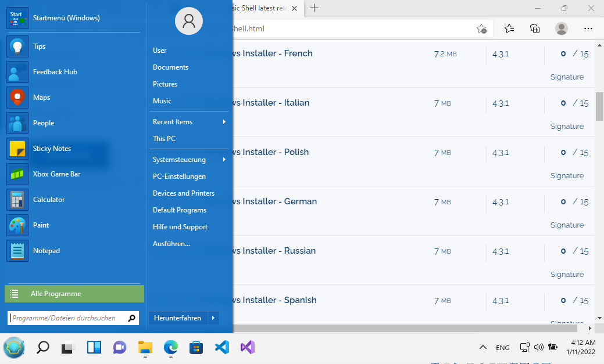Open Feedback Hub from start menu
The height and width of the screenshot is (364, 604).
pos(73,72)
